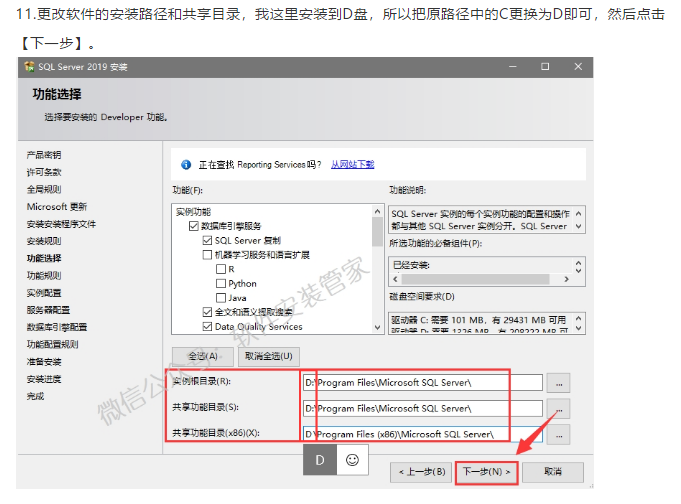Select 全局规则 step in sidebar
Image resolution: width=681 pixels, height=504 pixels.
44,189
